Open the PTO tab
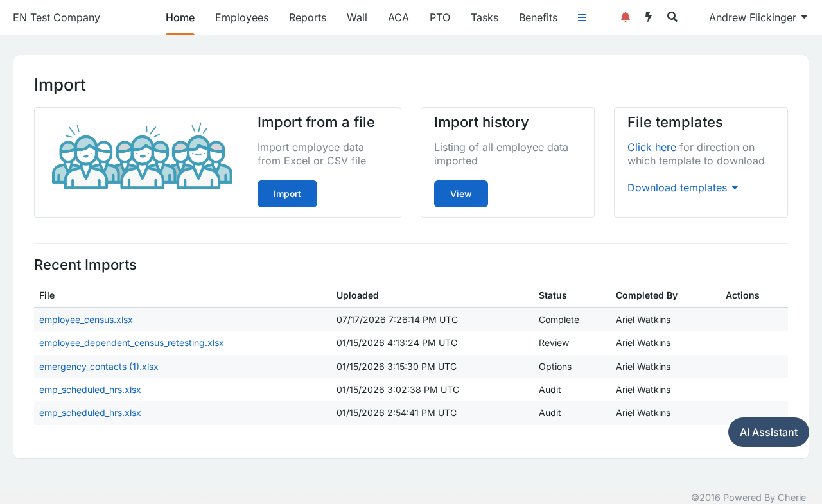This screenshot has height=504, width=822. coord(440,17)
